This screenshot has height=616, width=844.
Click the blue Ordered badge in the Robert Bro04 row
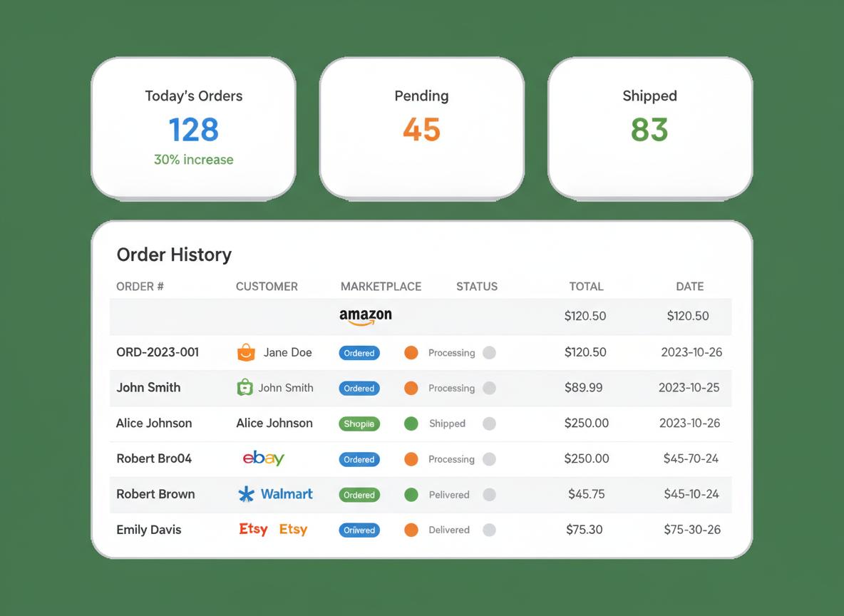359,459
